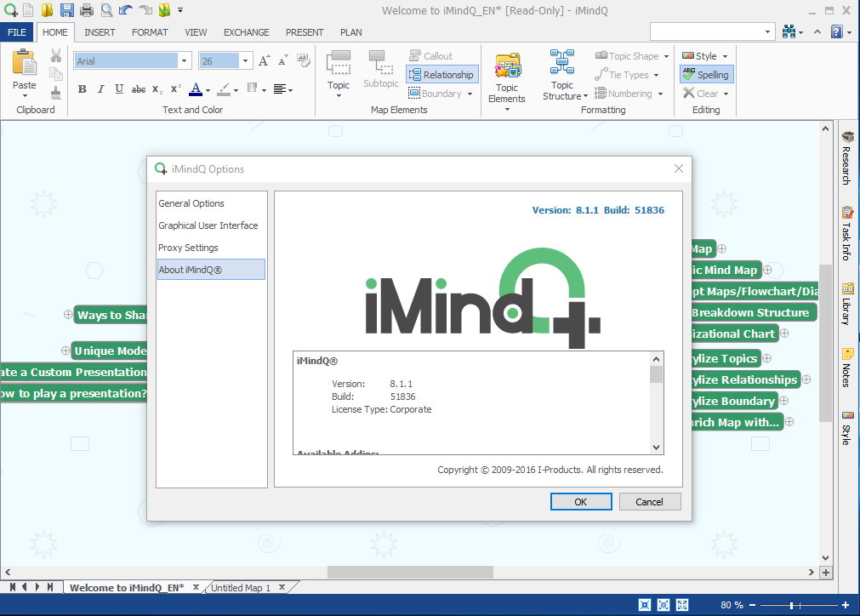Switch to the EXCHANGE ribbon tab
The height and width of the screenshot is (616, 860).
tap(247, 32)
